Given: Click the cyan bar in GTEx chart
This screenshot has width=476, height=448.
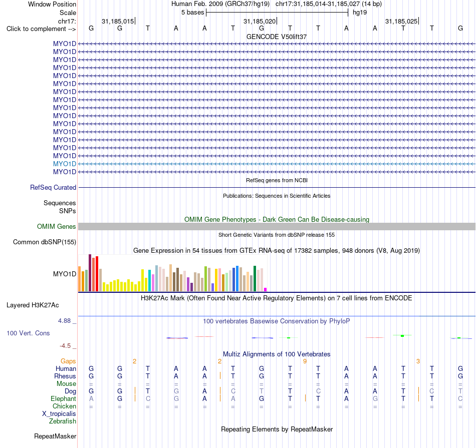Looking at the screenshot, I should (149, 281).
